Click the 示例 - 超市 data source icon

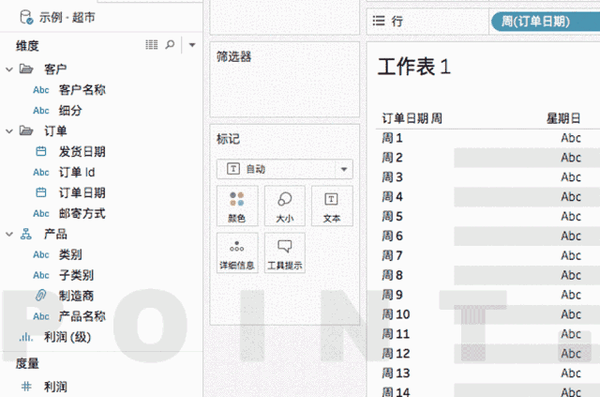(26, 17)
